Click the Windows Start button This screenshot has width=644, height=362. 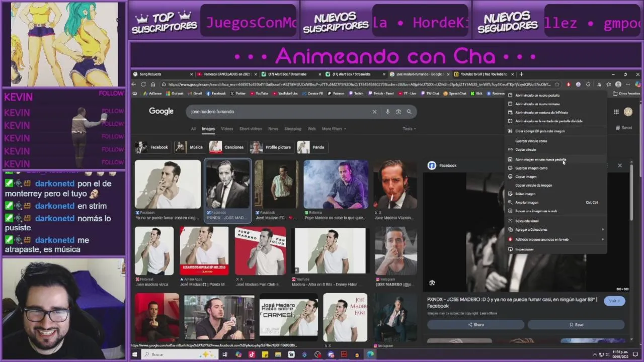[x=134, y=354]
